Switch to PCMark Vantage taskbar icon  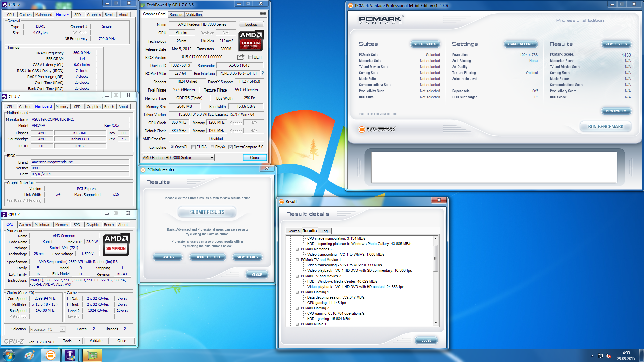click(x=51, y=355)
